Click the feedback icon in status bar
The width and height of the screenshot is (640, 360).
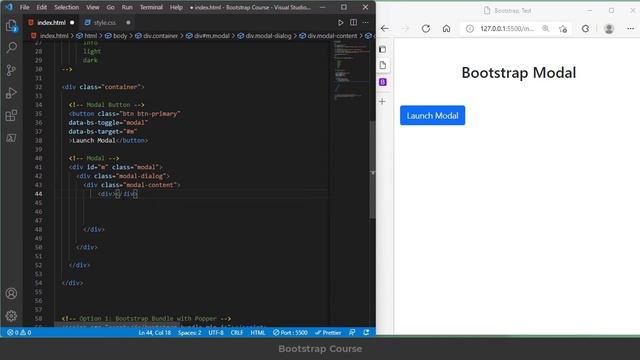coord(352,333)
